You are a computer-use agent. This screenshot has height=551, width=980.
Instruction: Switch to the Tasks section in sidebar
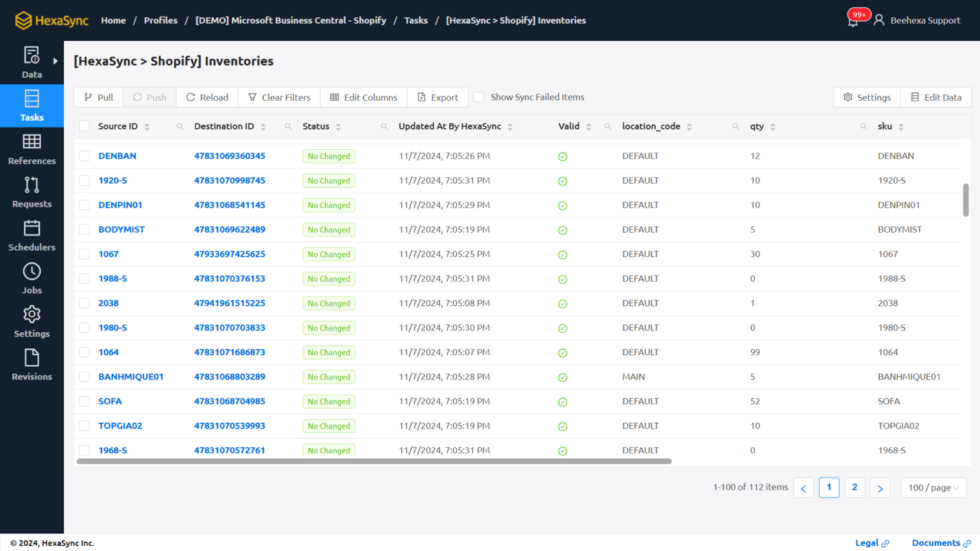point(31,105)
